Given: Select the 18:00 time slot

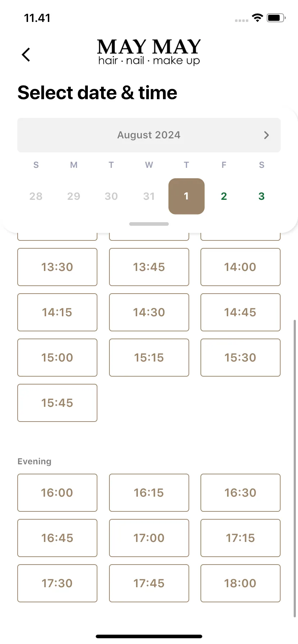Looking at the screenshot, I should tap(240, 583).
